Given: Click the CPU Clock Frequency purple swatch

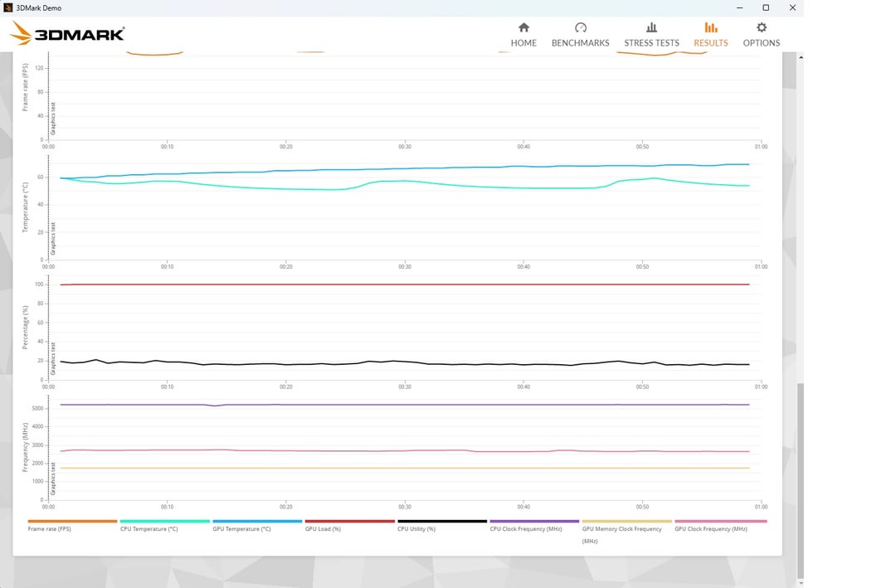Looking at the screenshot, I should [534, 522].
